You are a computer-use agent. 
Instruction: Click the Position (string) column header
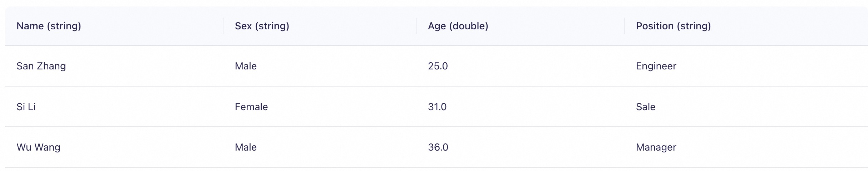point(673,26)
